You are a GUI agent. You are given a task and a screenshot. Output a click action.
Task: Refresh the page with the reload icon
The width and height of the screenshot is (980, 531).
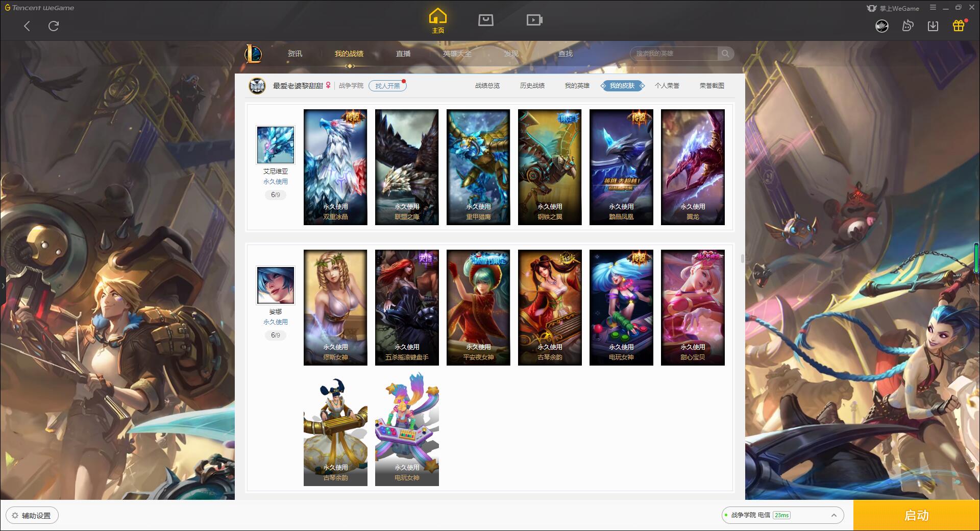(x=54, y=26)
